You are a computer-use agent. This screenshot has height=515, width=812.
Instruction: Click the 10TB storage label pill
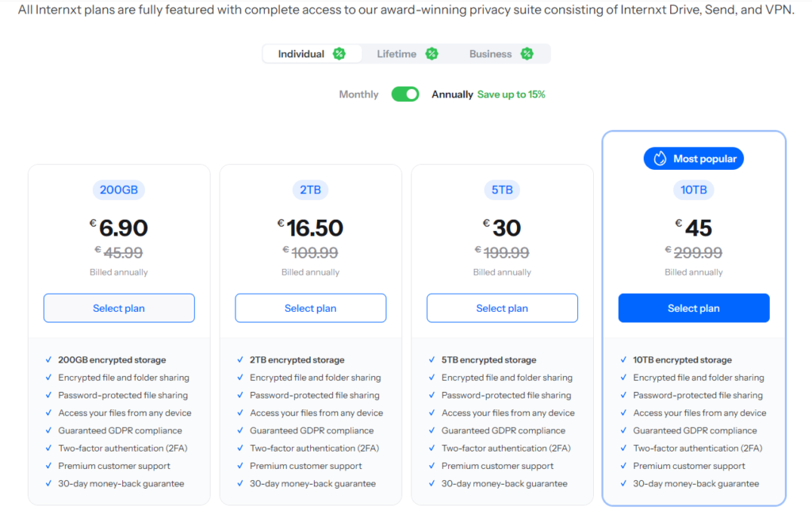point(693,190)
